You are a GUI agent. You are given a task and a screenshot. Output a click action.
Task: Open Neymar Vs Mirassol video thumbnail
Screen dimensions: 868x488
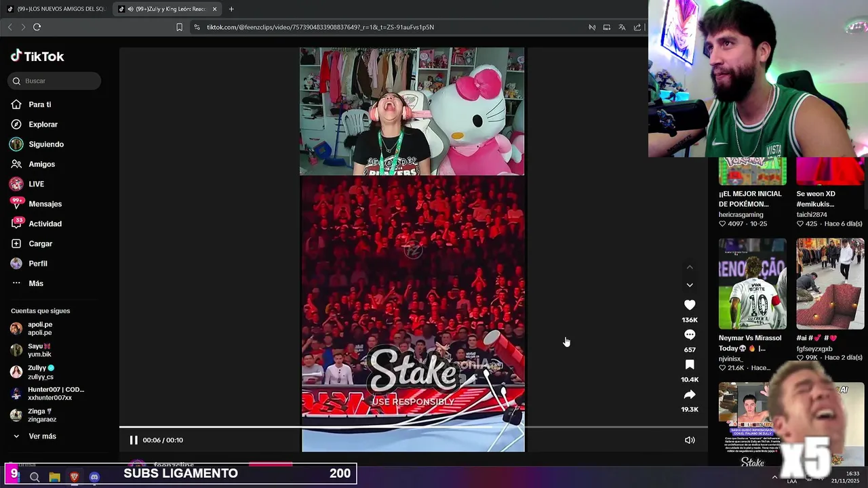[x=753, y=283]
